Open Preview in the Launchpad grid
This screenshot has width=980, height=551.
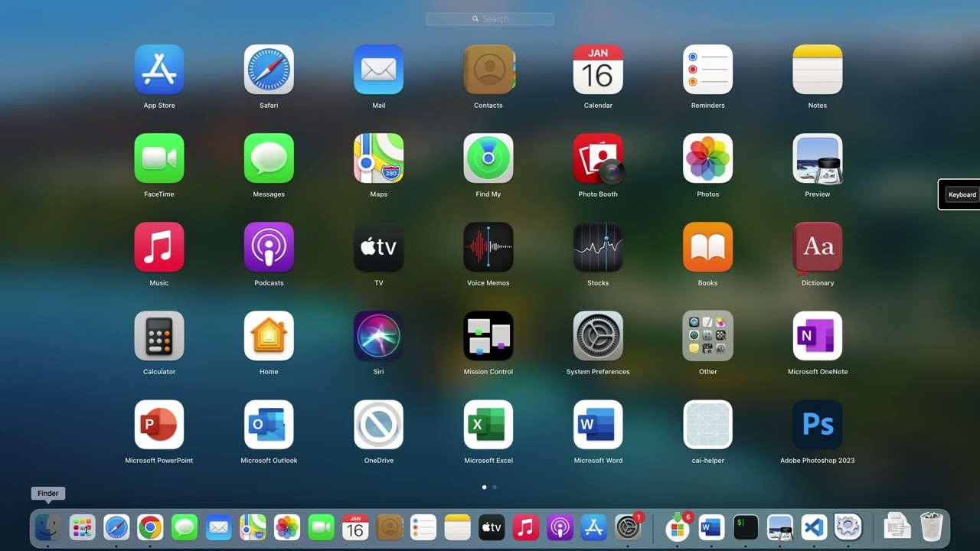point(818,158)
